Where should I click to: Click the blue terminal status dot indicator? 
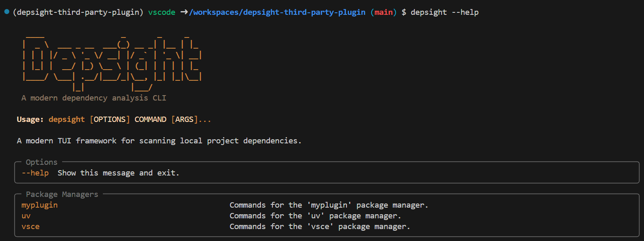[x=6, y=12]
